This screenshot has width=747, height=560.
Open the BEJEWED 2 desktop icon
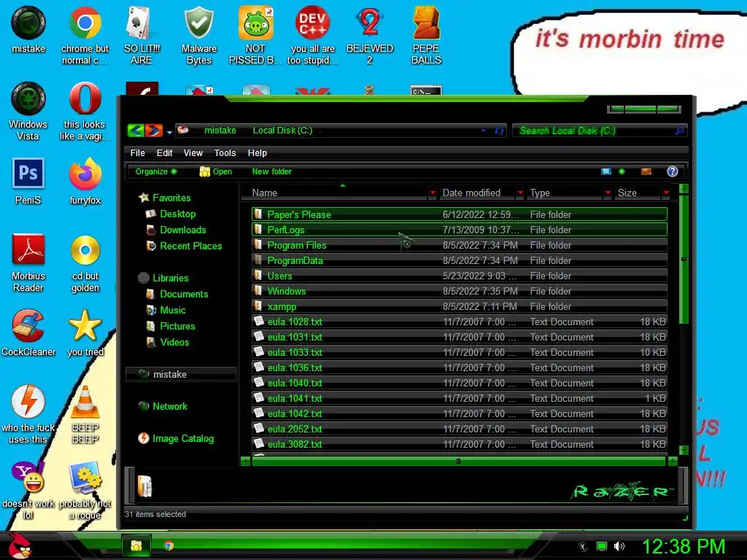coord(370,34)
